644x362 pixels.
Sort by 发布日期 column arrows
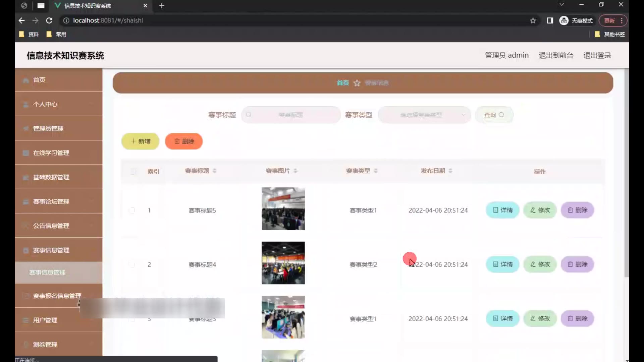click(x=450, y=171)
